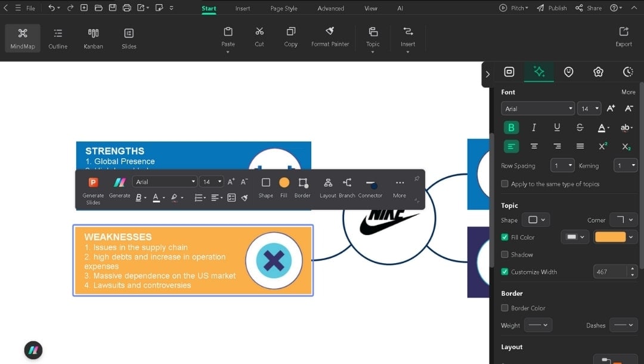644x364 pixels.
Task: Pin the floating toolbar
Action: click(417, 178)
